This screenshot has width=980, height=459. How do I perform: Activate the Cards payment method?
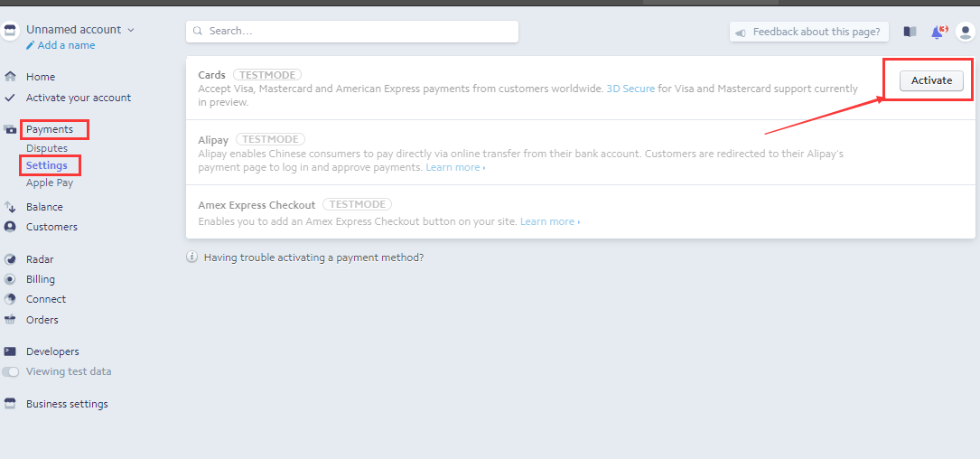[x=931, y=80]
